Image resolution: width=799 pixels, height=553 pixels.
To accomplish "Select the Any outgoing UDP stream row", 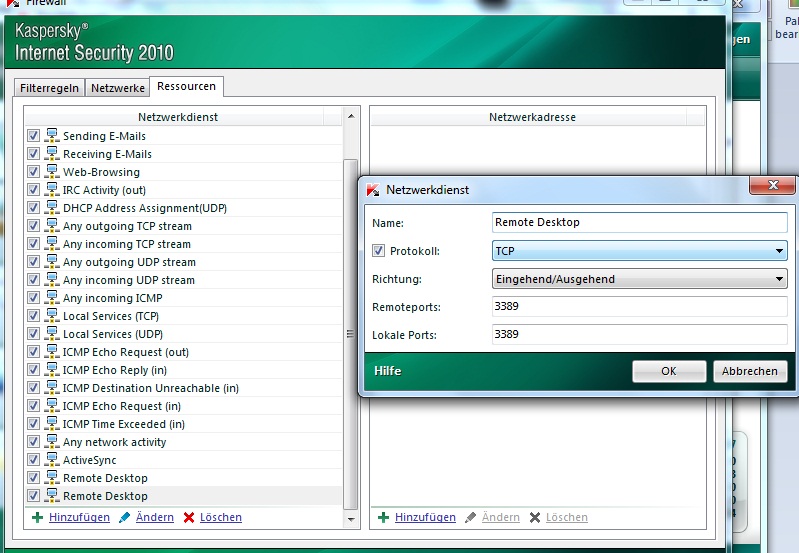I will click(183, 262).
